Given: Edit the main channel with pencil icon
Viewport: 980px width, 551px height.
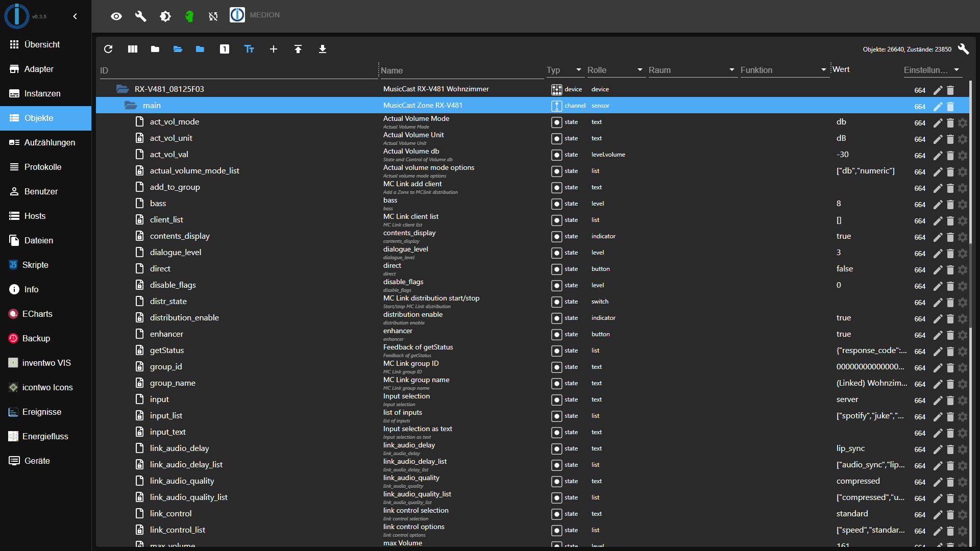Looking at the screenshot, I should 938,107.
